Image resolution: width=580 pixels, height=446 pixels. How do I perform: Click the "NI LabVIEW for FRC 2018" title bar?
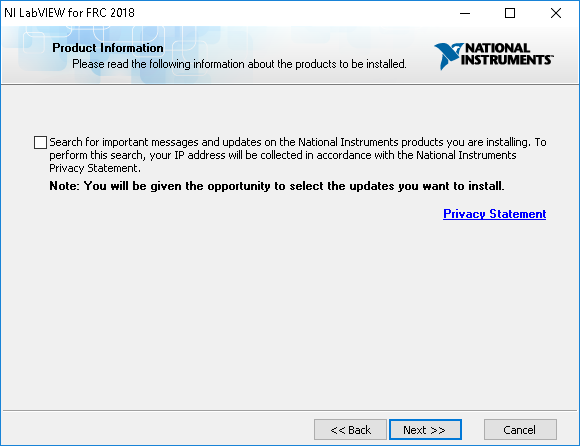click(69, 13)
